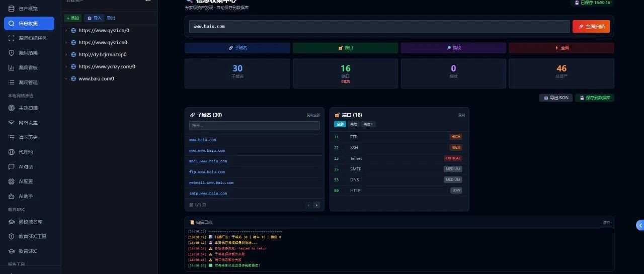
Task: Clear the scan log with 清空
Action: point(607,222)
